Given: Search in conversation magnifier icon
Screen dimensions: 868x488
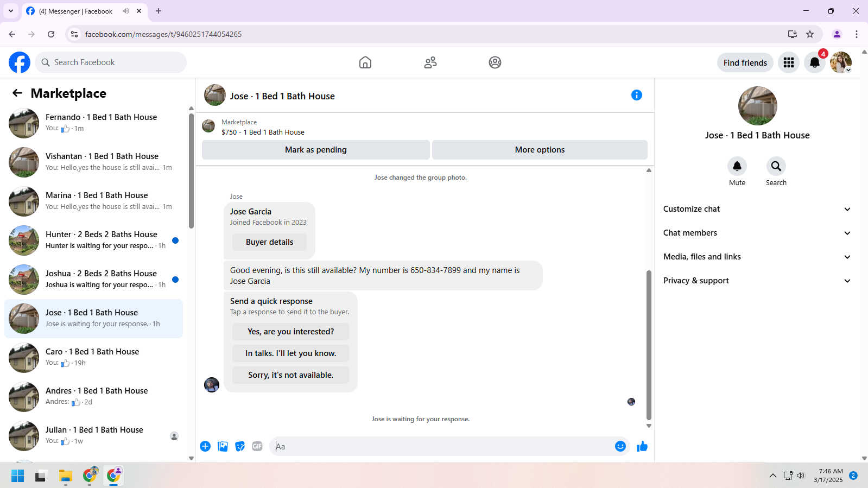Looking at the screenshot, I should (x=776, y=166).
